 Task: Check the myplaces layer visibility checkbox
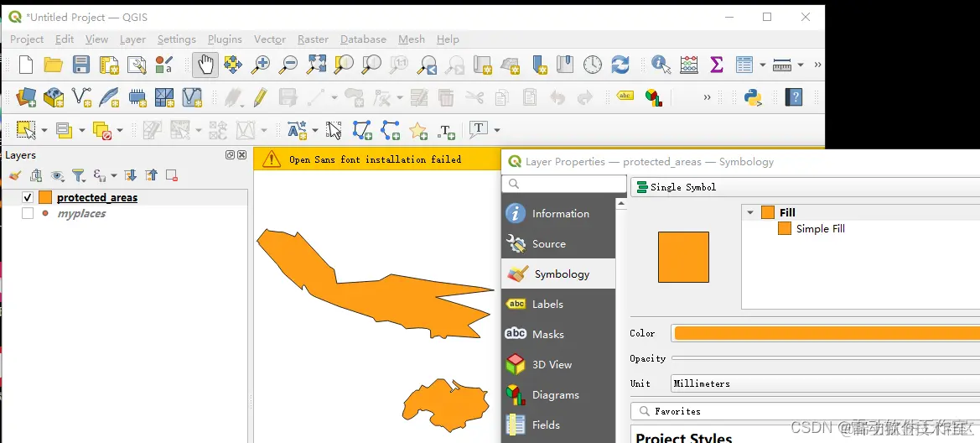tap(28, 213)
